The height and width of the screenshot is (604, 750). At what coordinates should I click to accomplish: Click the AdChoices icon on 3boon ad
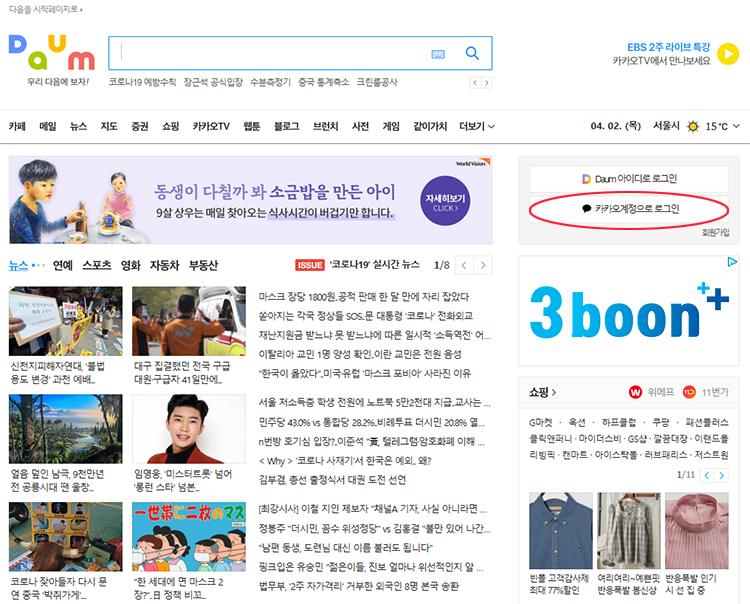(732, 262)
